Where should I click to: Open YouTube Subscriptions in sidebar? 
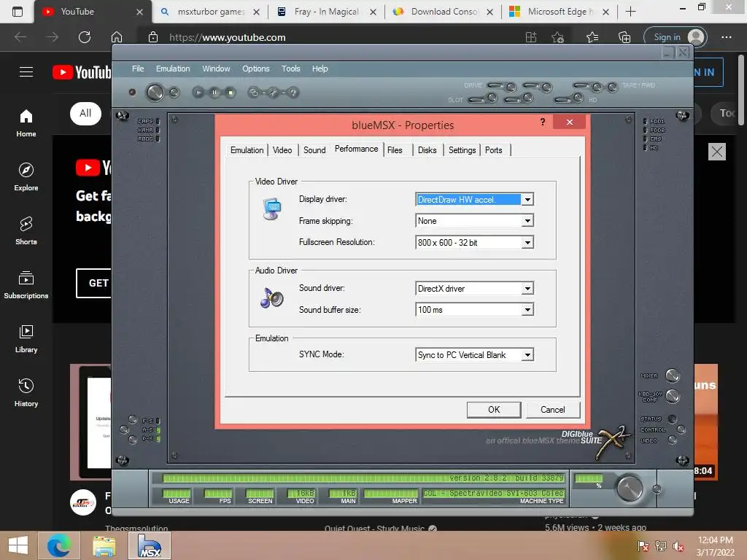tap(26, 285)
